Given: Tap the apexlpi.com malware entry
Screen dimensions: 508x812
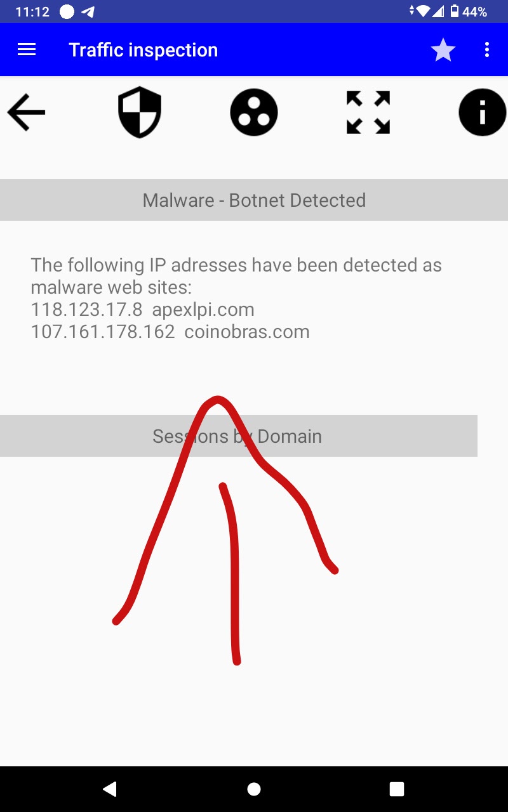Looking at the screenshot, I should [x=203, y=310].
